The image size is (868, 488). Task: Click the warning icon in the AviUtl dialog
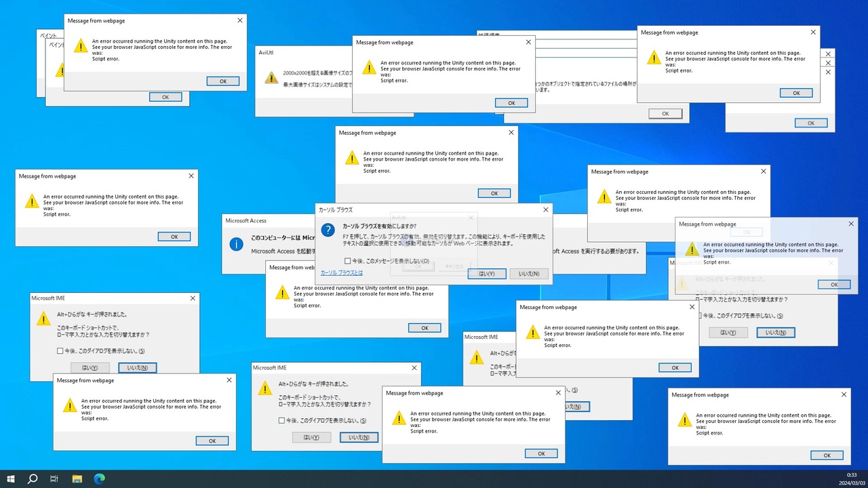(x=271, y=77)
